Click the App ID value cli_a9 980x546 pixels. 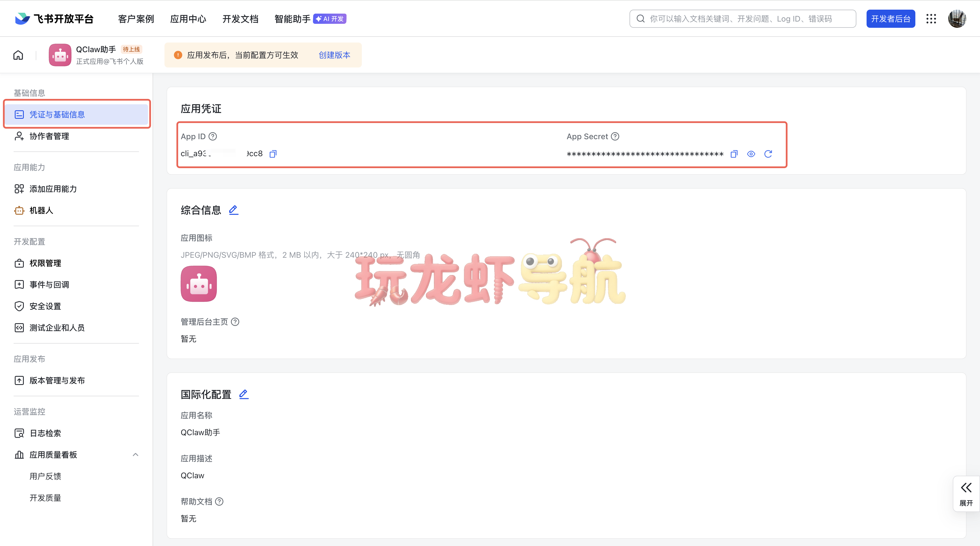coord(221,154)
